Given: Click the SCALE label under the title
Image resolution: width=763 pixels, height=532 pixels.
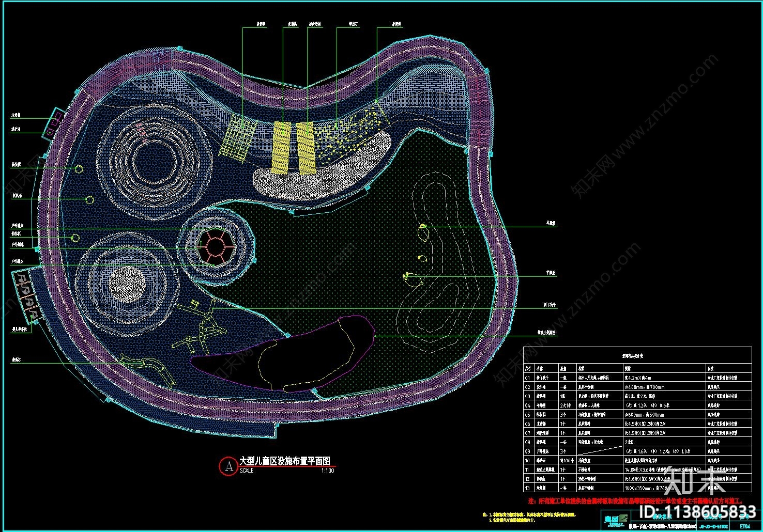Looking at the screenshot, I should click(247, 471).
